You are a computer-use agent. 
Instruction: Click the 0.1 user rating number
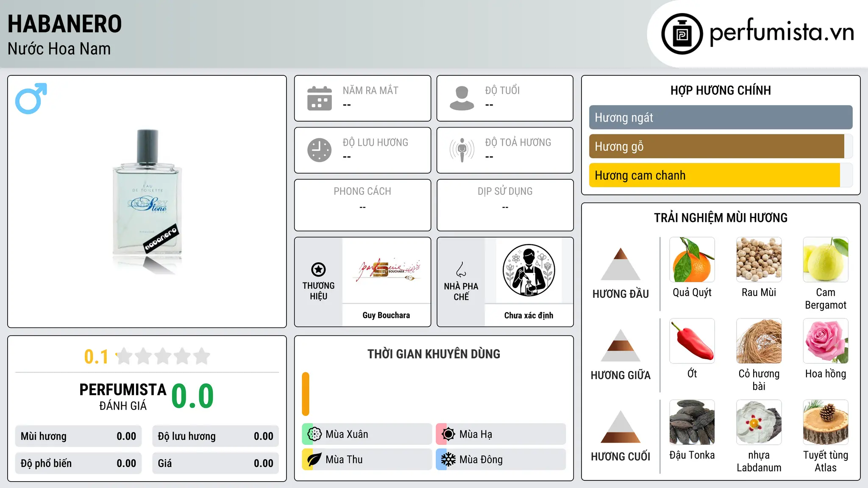point(96,357)
